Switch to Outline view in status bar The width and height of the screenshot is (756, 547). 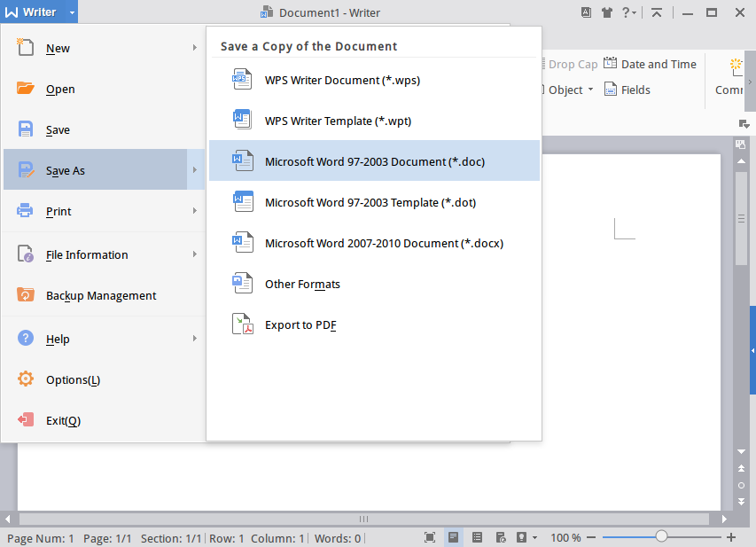pyautogui.click(x=477, y=537)
